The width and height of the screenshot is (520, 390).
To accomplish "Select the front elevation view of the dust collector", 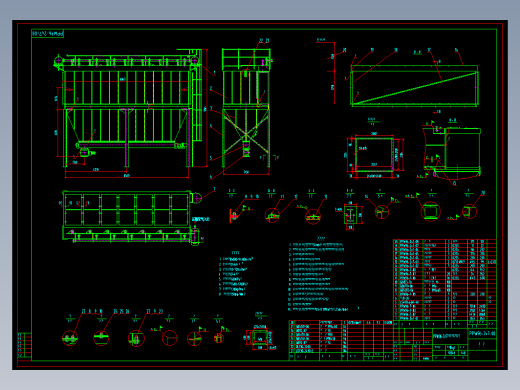I will (130, 113).
